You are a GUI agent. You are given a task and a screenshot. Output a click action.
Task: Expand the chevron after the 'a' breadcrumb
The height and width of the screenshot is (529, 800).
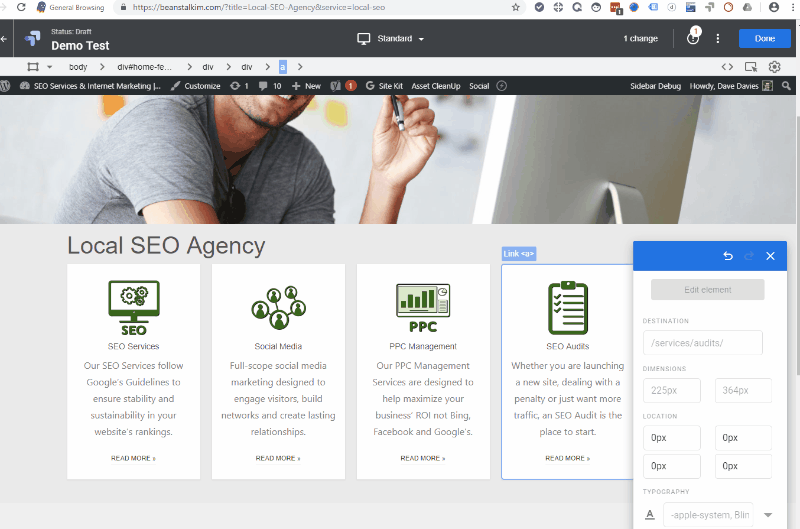[300, 67]
